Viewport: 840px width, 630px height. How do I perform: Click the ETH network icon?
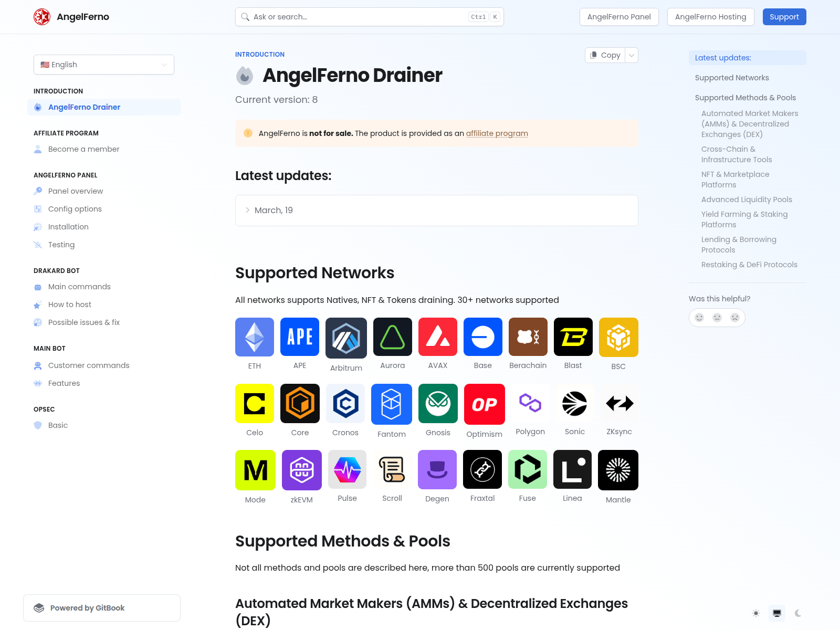255,337
